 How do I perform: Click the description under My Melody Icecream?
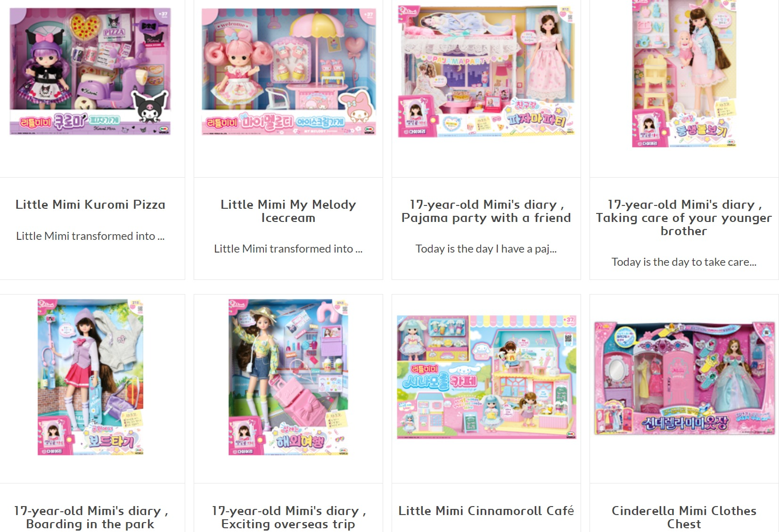click(288, 249)
